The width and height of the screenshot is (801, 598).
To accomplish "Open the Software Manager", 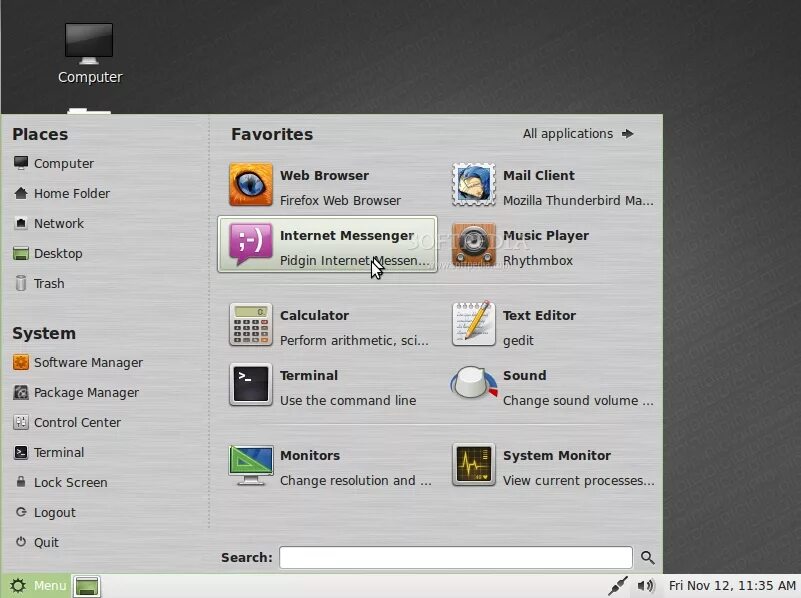I will [x=82, y=362].
